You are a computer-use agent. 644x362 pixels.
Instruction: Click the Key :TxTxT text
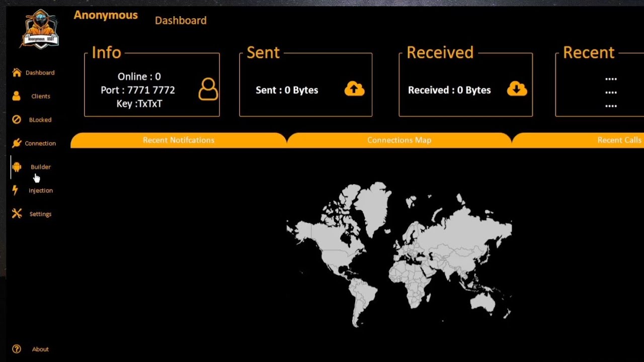pos(139,104)
